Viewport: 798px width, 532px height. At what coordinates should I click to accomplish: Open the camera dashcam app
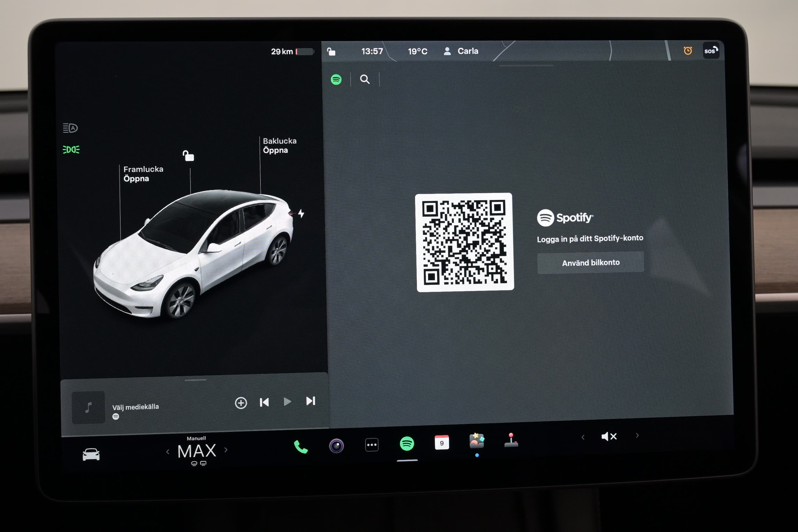[x=336, y=446]
